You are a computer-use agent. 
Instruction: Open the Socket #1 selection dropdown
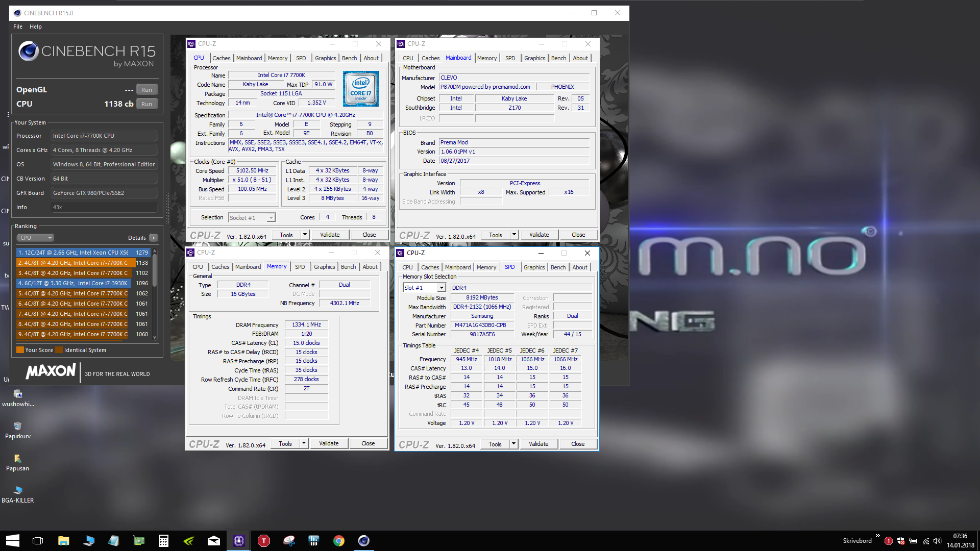[x=252, y=218]
